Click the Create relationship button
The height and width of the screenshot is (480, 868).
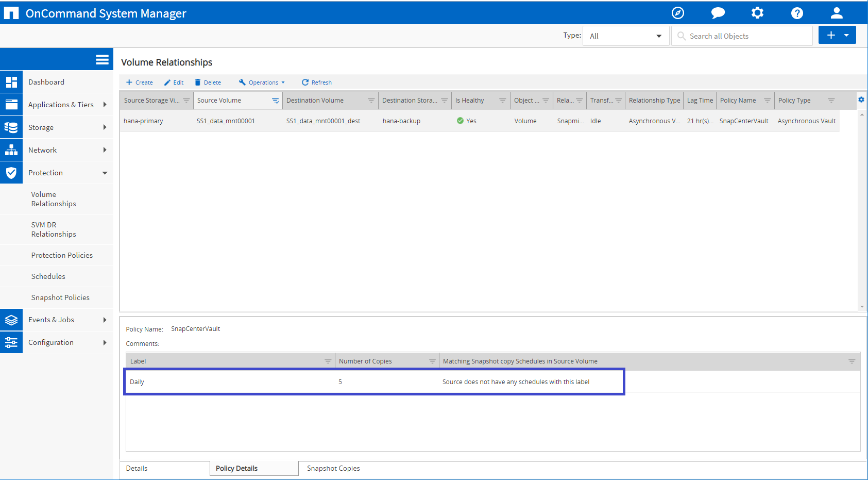(x=140, y=82)
